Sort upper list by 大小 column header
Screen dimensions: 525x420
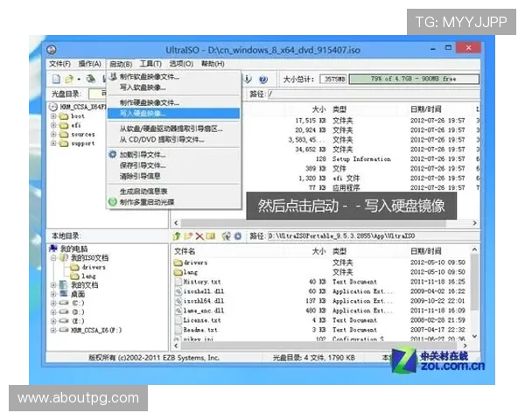tap(318, 109)
